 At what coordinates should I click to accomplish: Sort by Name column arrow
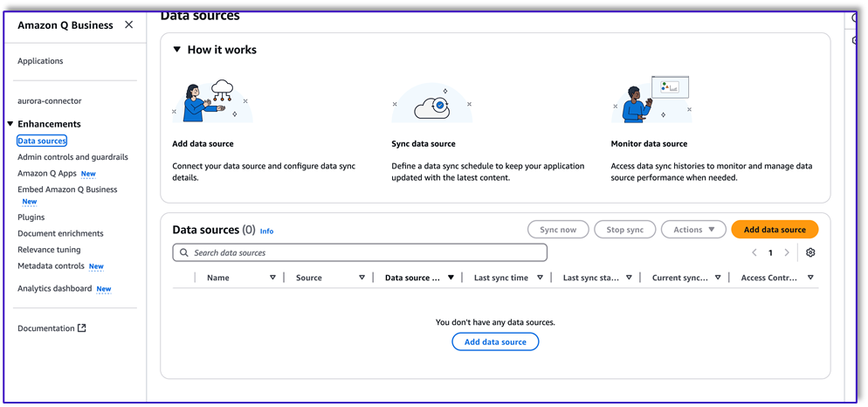[272, 278]
